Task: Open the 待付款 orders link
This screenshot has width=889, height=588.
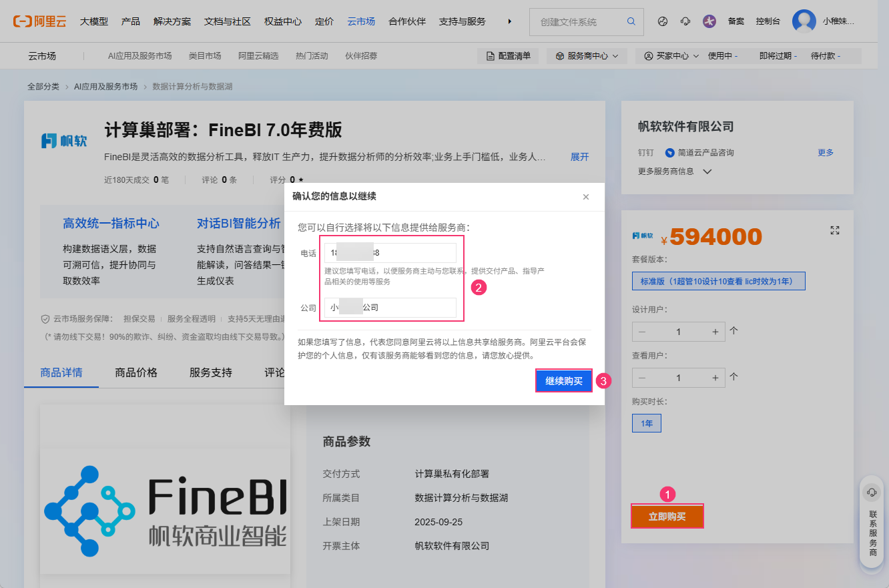Action: [x=826, y=56]
